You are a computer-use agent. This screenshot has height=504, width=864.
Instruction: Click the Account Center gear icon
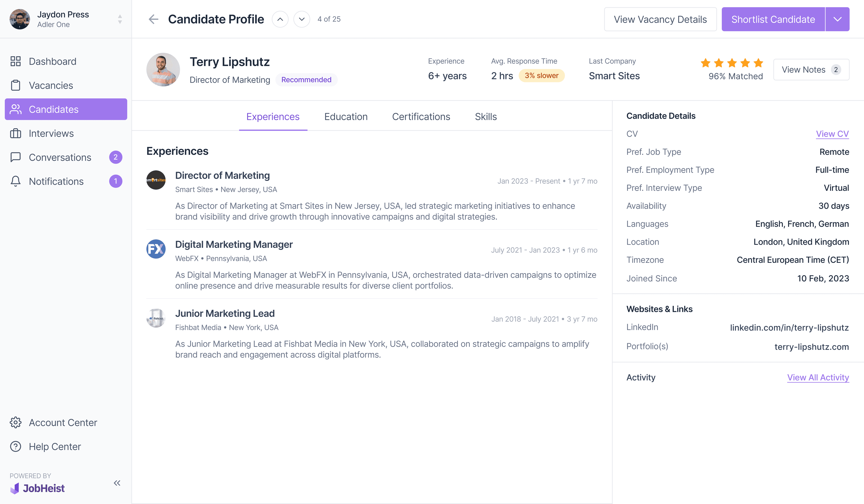pyautogui.click(x=16, y=422)
